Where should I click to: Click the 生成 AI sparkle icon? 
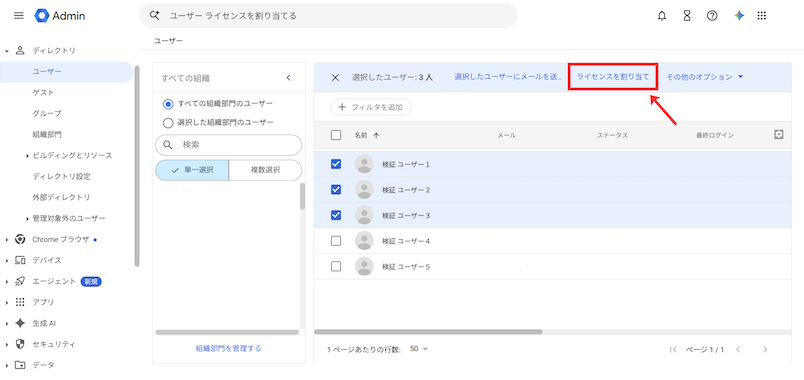tap(21, 323)
